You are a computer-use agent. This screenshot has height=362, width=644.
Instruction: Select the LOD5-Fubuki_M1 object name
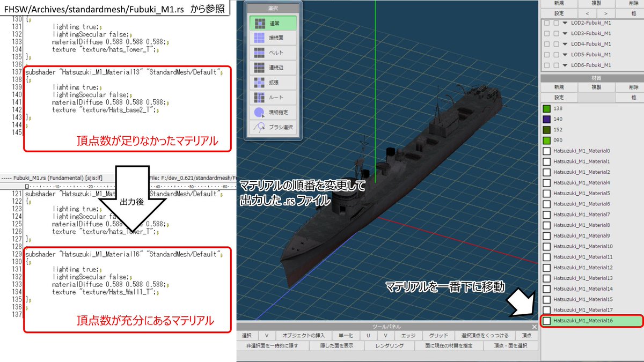[591, 55]
